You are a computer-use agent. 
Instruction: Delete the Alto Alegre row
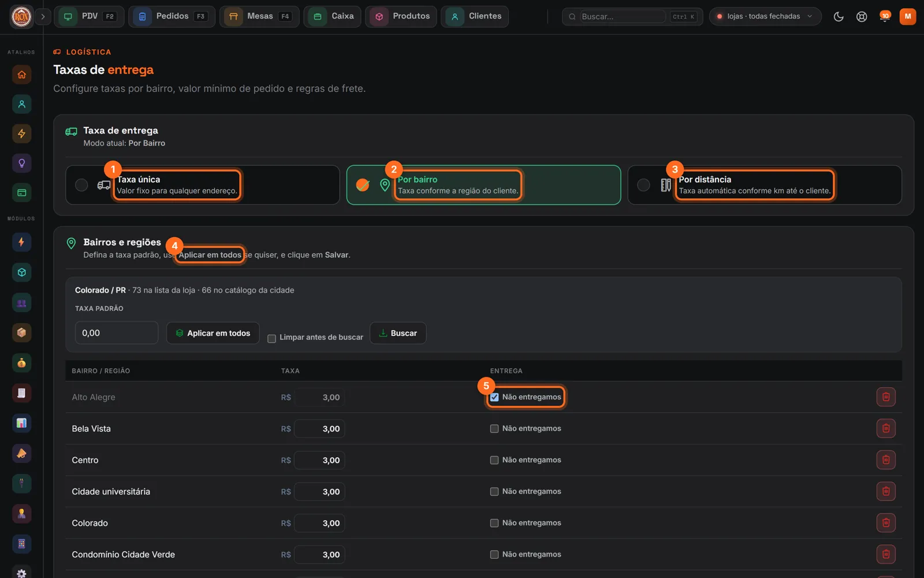(886, 397)
